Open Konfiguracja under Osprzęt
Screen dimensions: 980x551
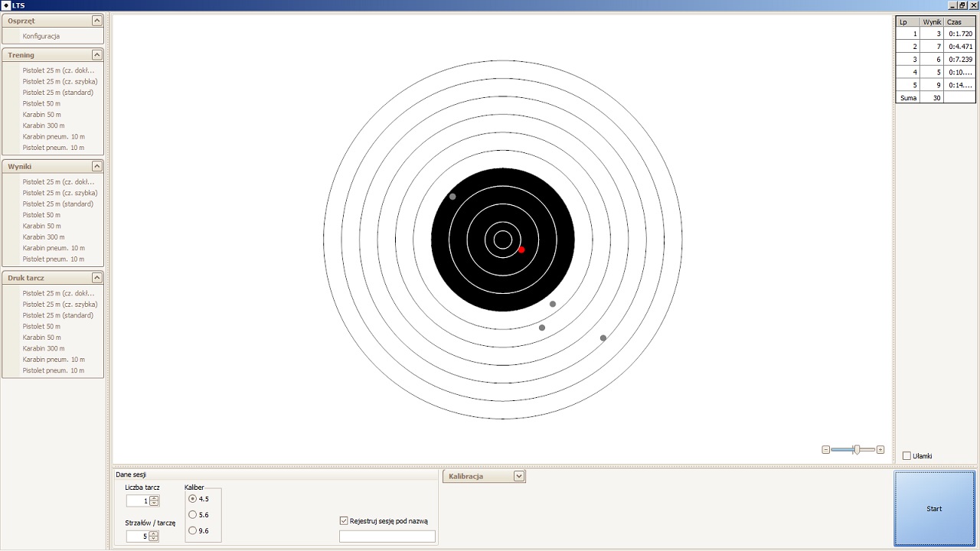click(x=41, y=36)
